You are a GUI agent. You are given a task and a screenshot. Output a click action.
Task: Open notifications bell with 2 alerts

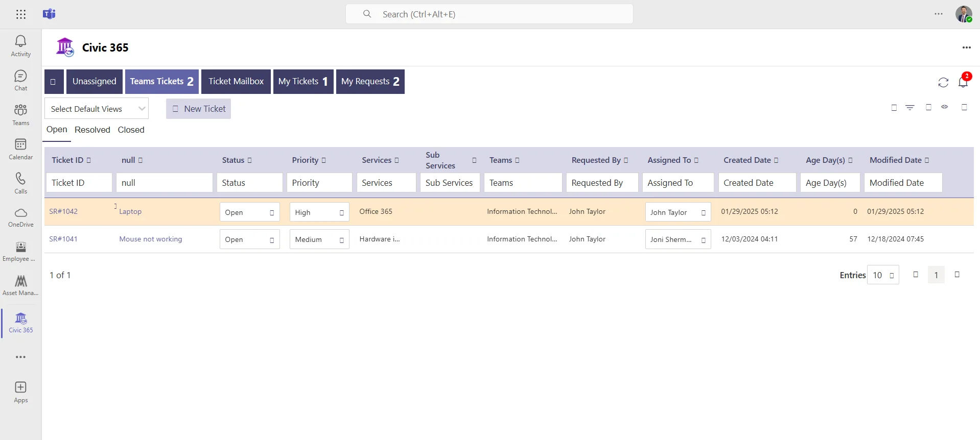[964, 81]
